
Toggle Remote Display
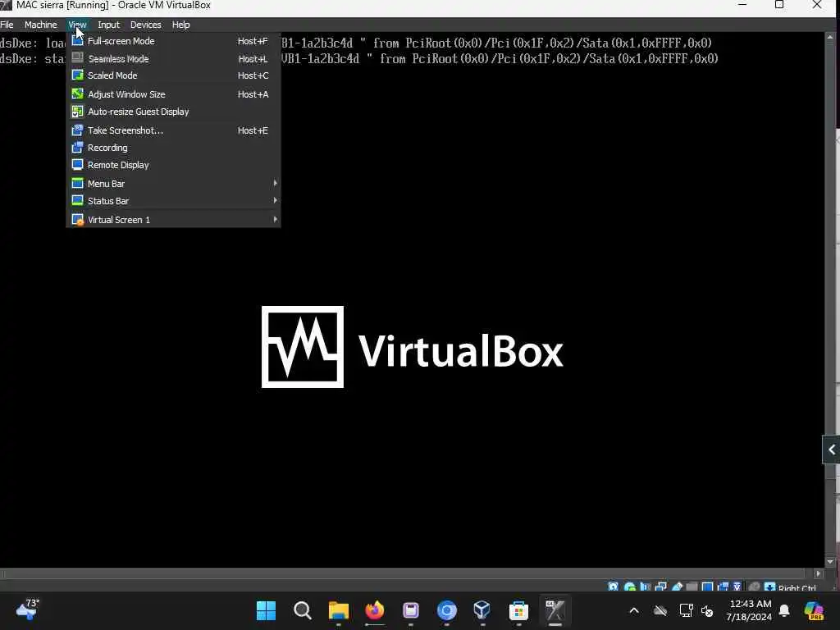(174, 165)
